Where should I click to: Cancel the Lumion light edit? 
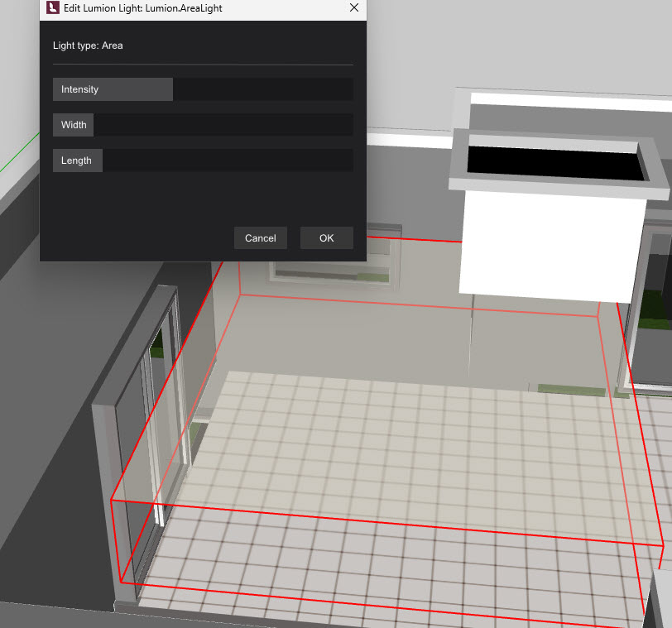point(260,237)
